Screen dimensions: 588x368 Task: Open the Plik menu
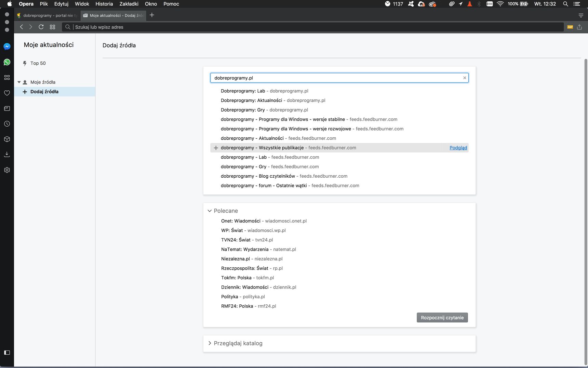(x=44, y=4)
